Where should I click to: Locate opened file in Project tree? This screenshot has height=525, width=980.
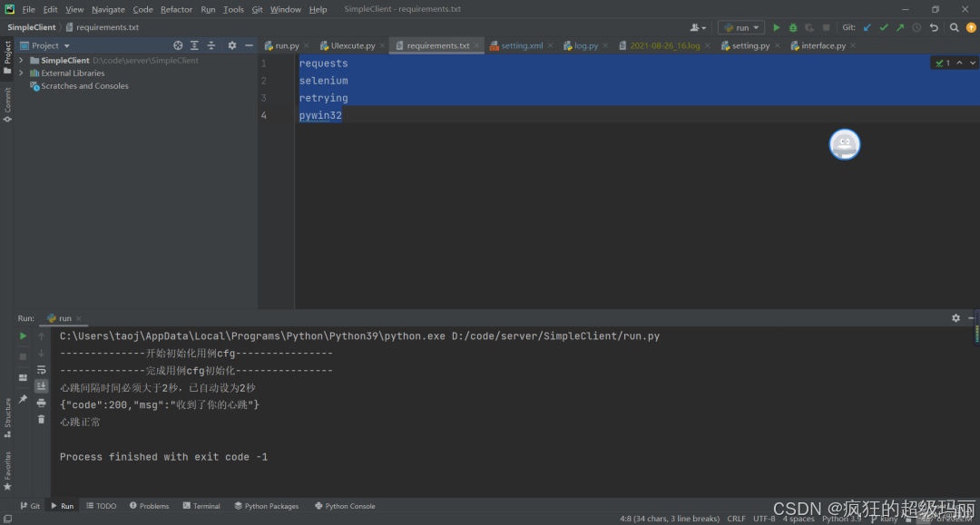coord(178,45)
